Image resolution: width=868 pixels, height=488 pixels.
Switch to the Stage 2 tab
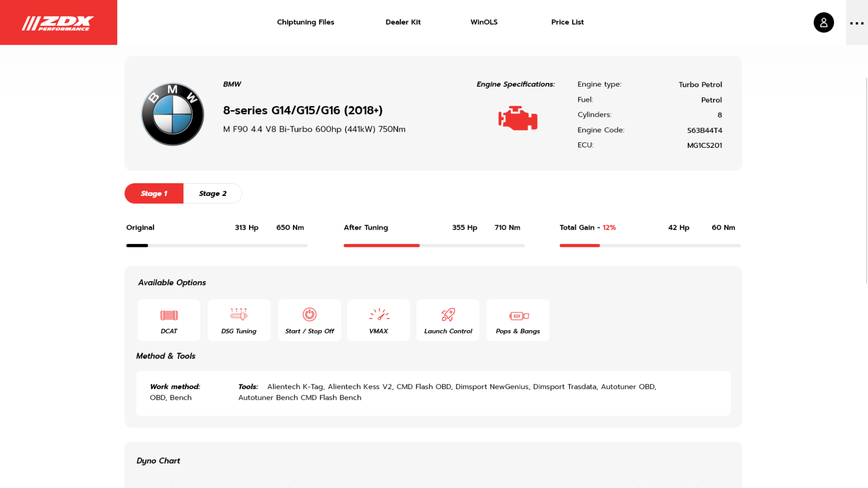point(212,194)
